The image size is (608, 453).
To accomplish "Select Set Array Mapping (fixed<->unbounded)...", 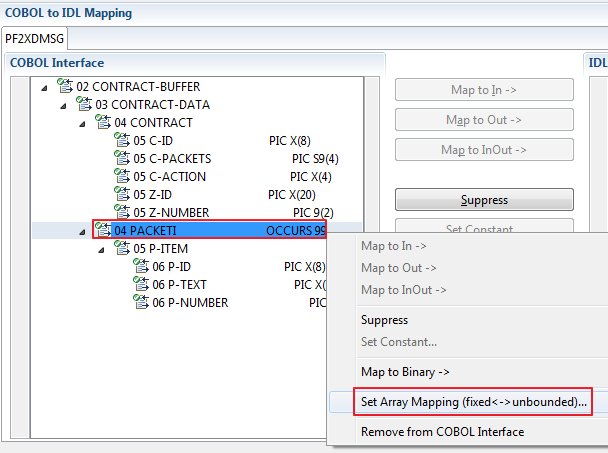I will pos(473,402).
